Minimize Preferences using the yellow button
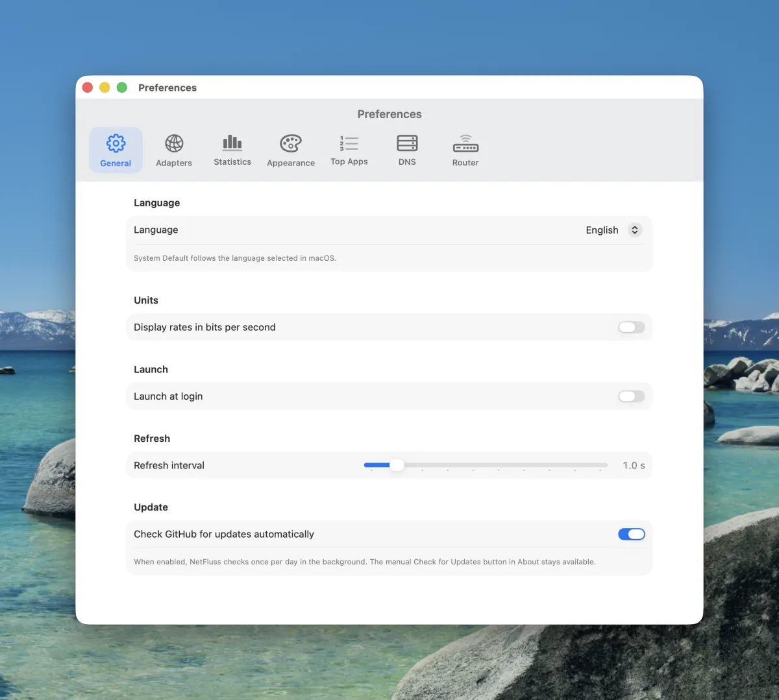 click(x=105, y=88)
